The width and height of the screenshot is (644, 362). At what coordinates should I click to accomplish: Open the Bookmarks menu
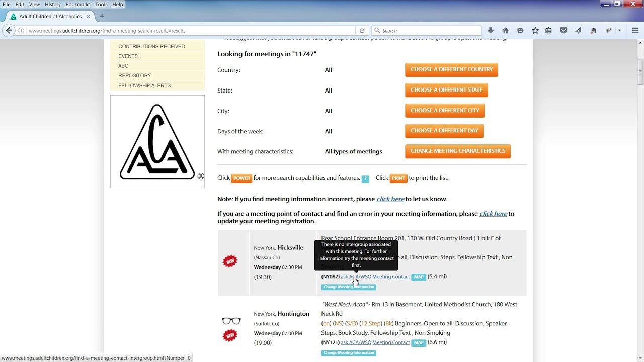tap(78, 4)
